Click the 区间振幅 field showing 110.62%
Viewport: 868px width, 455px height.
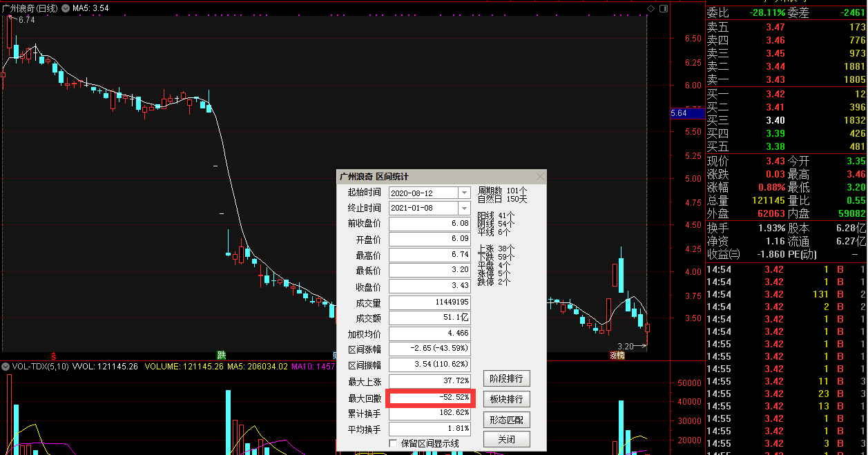pyautogui.click(x=430, y=365)
